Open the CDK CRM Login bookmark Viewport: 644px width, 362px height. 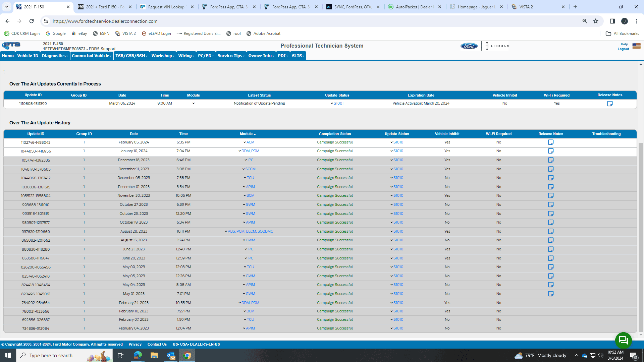22,34
